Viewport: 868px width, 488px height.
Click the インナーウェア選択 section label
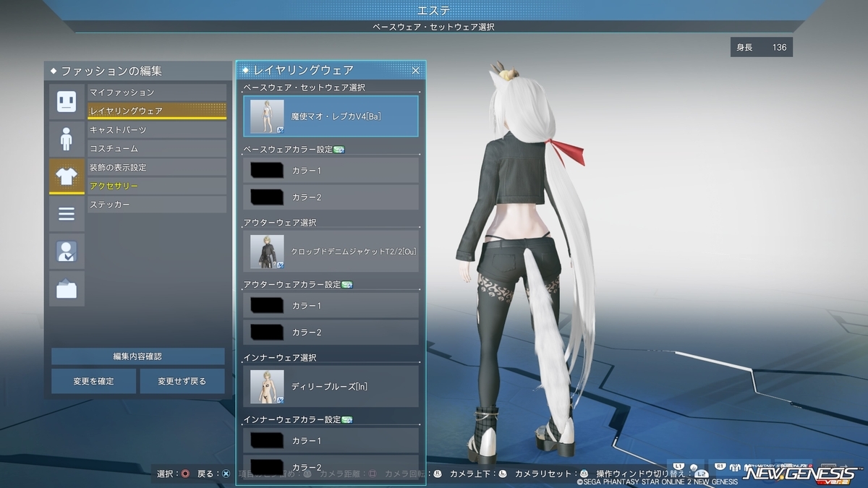click(x=280, y=358)
